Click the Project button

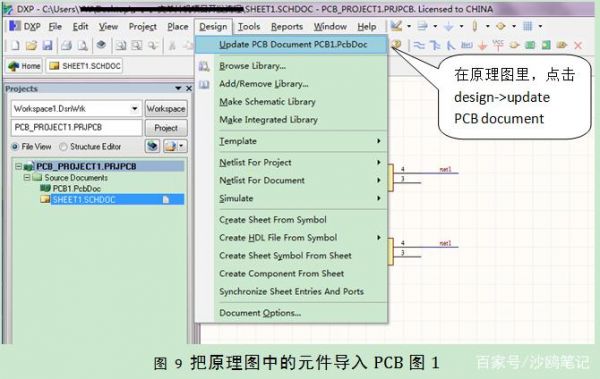tap(166, 128)
